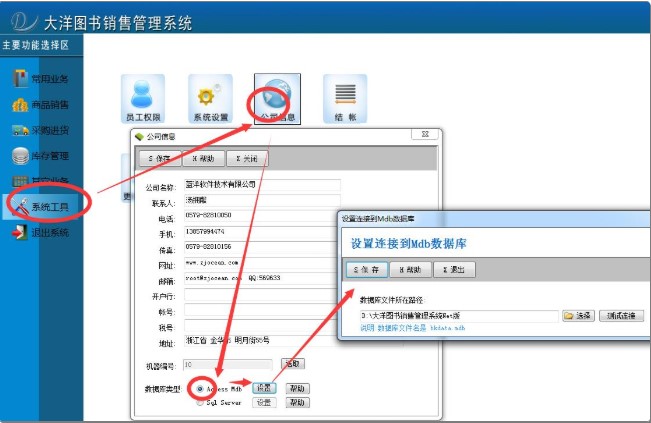This screenshot has width=651, height=423.
Task: Click the 测试连接 button
Action: pos(622,316)
